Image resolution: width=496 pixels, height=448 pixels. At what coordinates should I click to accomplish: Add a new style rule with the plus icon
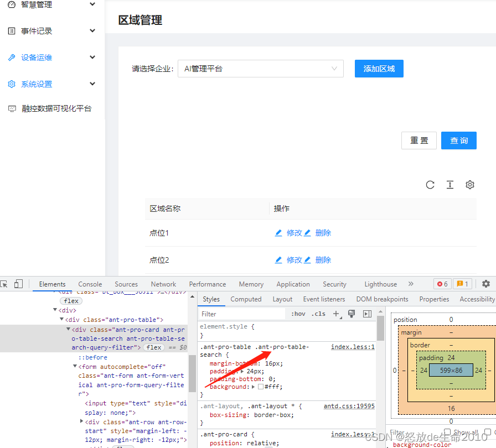(337, 314)
